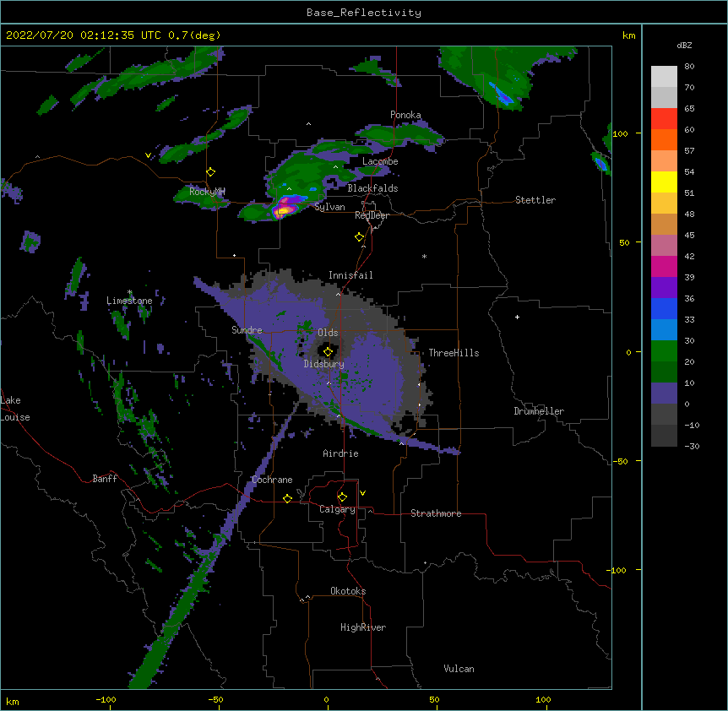Image resolution: width=728 pixels, height=711 pixels.
Task: Select the RedDeer city label
Action: pyautogui.click(x=372, y=215)
